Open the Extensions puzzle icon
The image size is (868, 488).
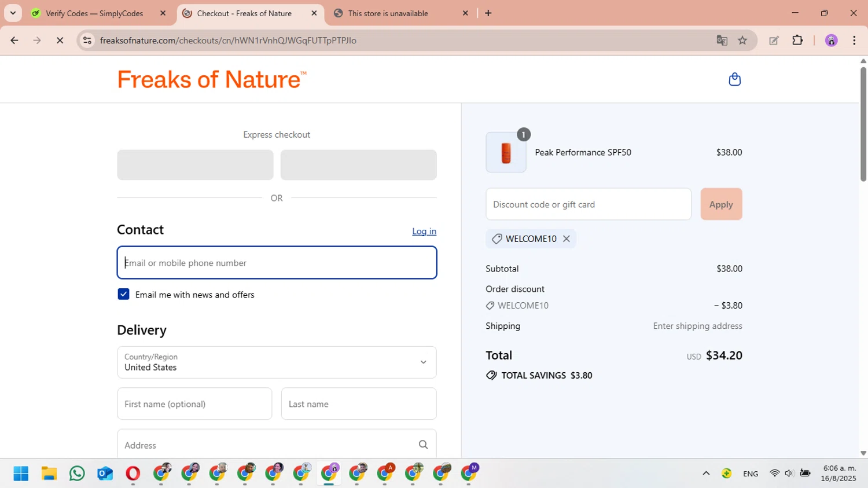[797, 41]
